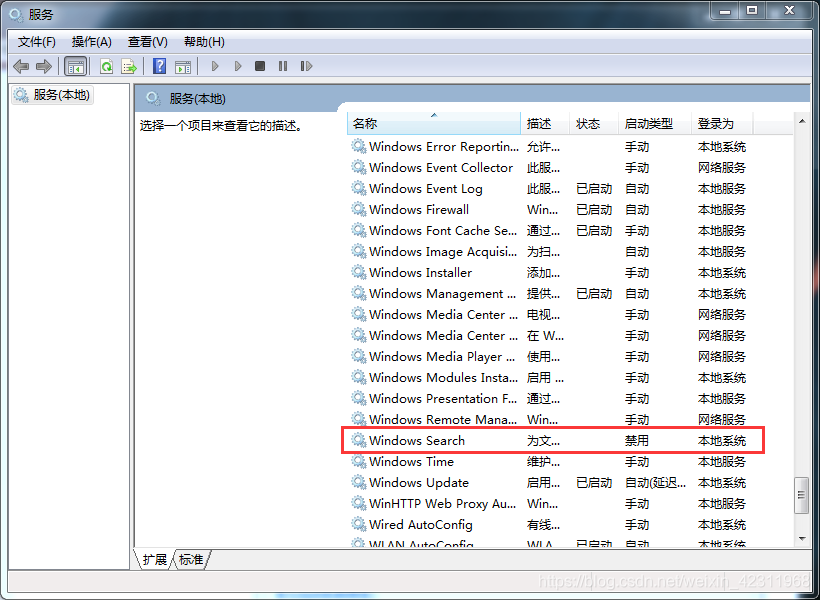Select the Windows Installer service name
This screenshot has width=820, height=600.
pyautogui.click(x=420, y=273)
